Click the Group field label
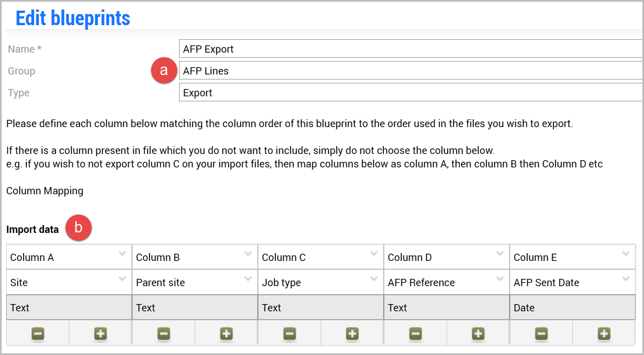This screenshot has width=644, height=355. tap(21, 71)
